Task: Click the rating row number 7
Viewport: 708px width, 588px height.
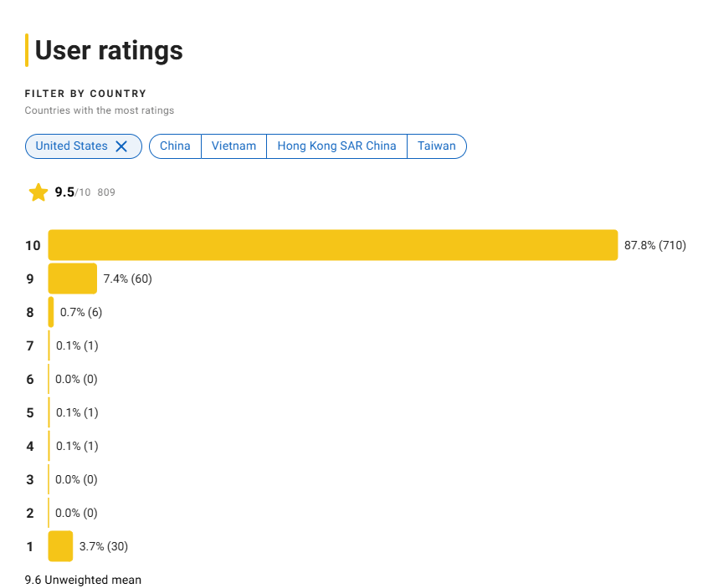Action: point(30,345)
